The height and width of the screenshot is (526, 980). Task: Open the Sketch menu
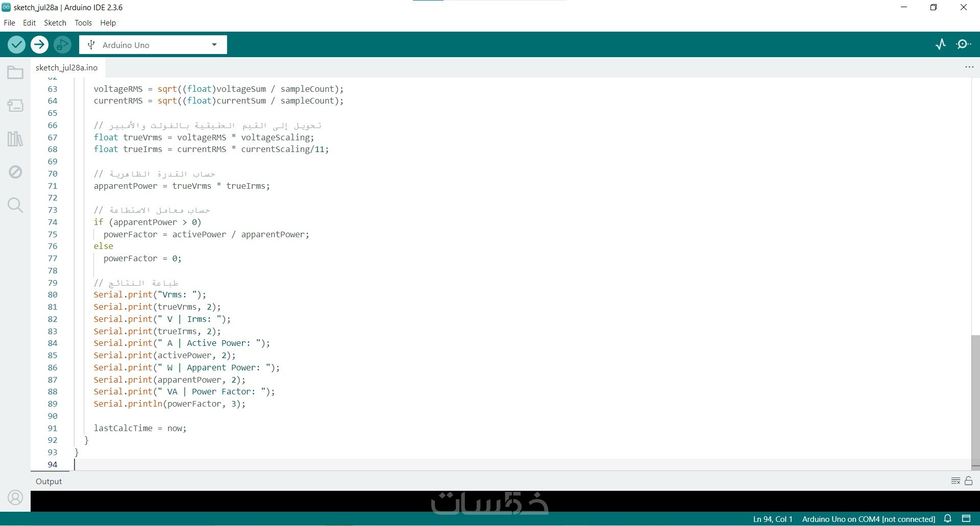(55, 23)
